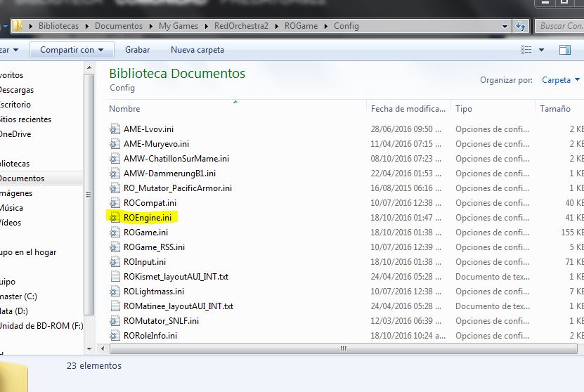Click the navigation pane vertical scrollbar thumb
The image size is (584, 392).
[x=89, y=194]
